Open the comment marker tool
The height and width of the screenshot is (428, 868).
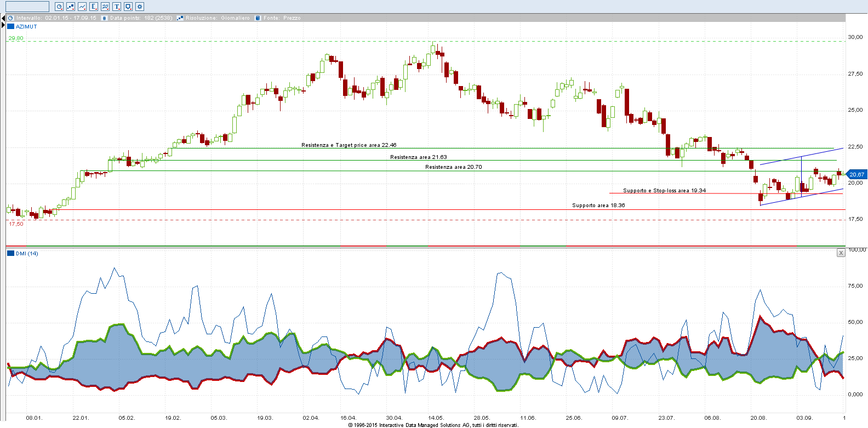(128, 7)
